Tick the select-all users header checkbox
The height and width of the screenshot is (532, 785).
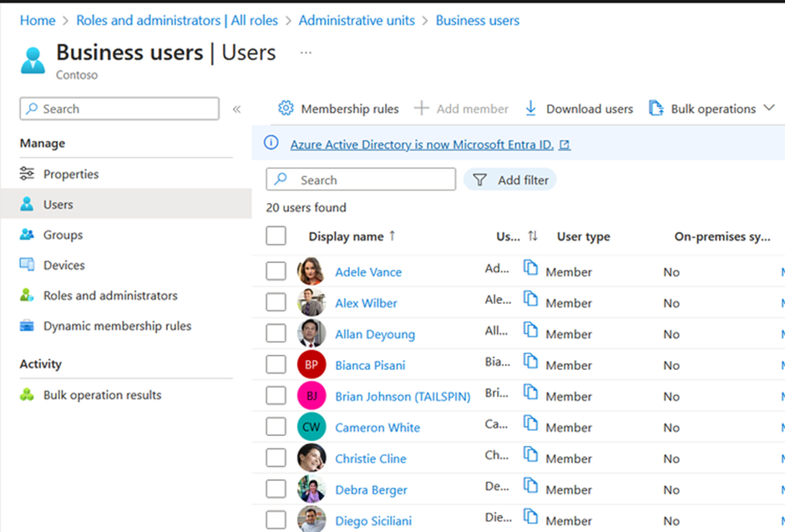(276, 236)
